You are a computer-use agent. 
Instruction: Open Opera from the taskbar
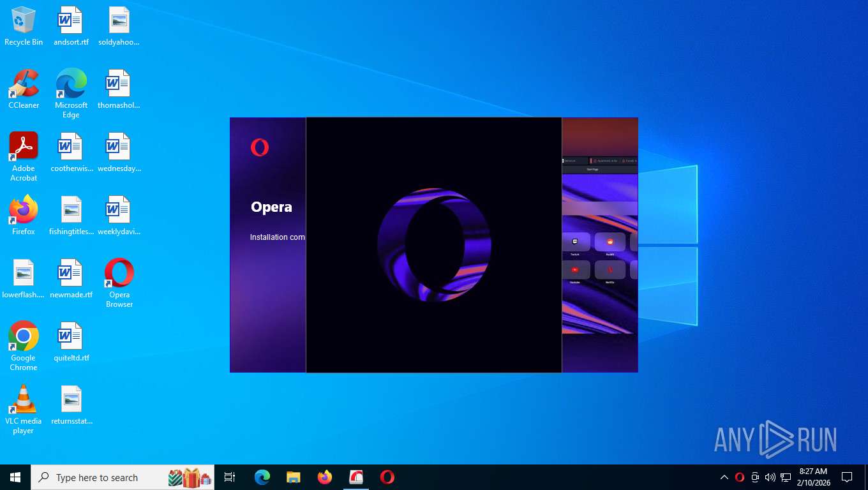pyautogui.click(x=387, y=477)
